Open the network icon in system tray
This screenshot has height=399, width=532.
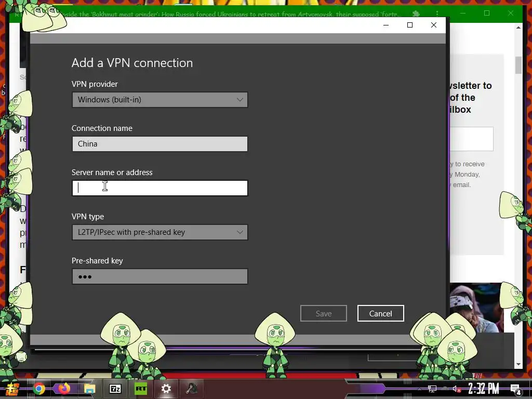432,389
